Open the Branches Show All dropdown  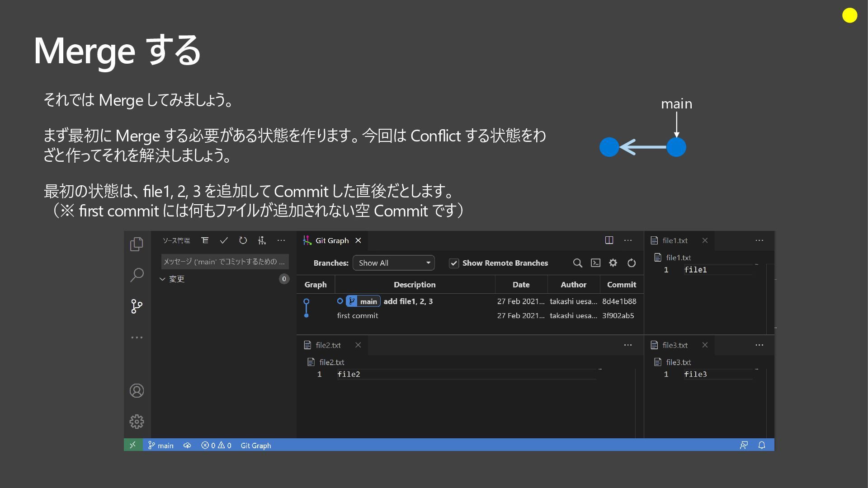click(x=393, y=263)
